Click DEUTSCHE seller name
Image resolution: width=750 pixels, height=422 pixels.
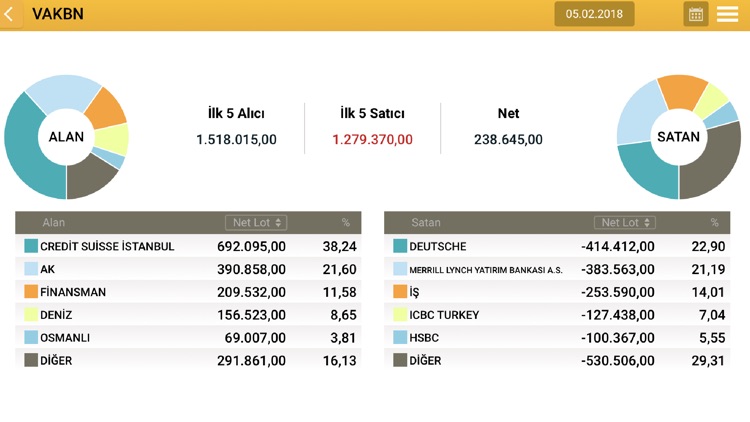[438, 246]
